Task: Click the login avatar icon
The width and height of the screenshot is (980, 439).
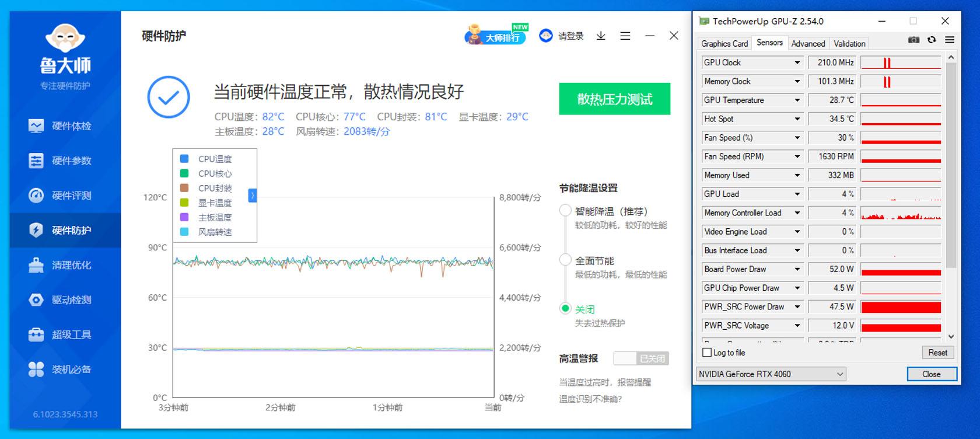Action: pyautogui.click(x=545, y=36)
